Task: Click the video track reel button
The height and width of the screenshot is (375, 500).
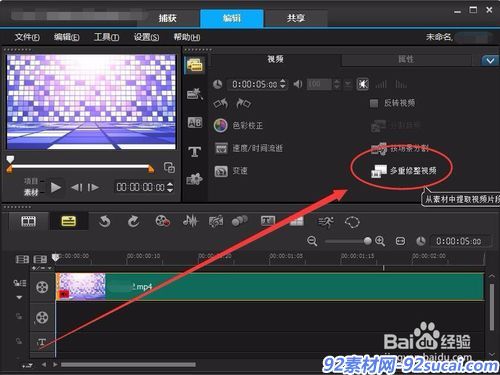Action: pos(42,287)
